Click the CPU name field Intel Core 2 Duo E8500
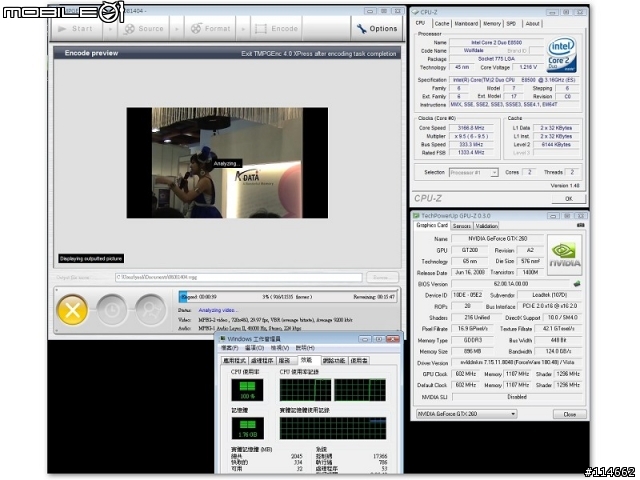This screenshot has height=480, width=640. click(496, 42)
